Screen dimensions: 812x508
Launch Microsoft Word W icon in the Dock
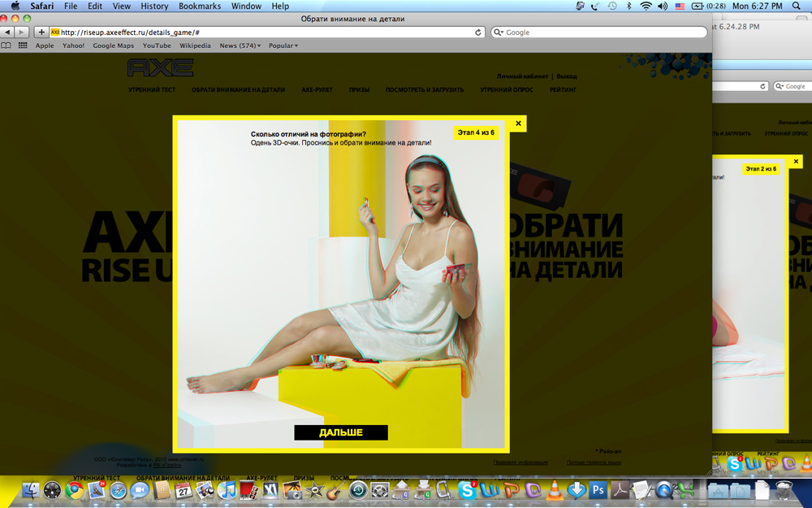pos(490,490)
